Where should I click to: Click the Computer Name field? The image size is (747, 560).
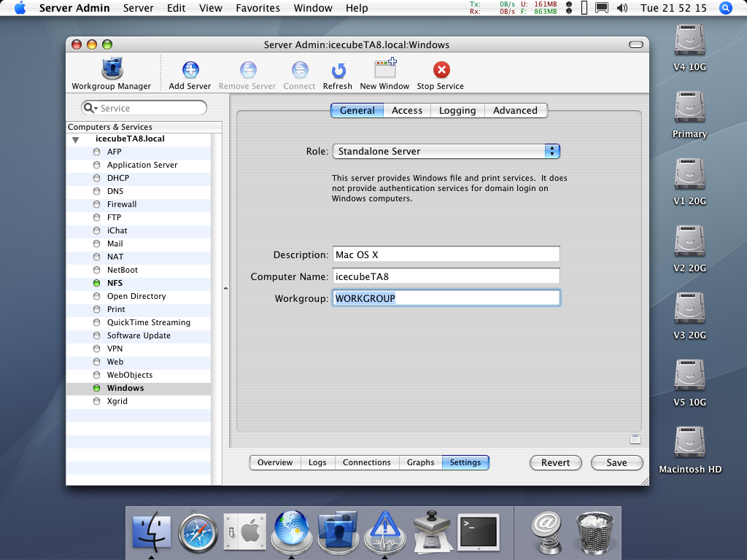pos(446,276)
